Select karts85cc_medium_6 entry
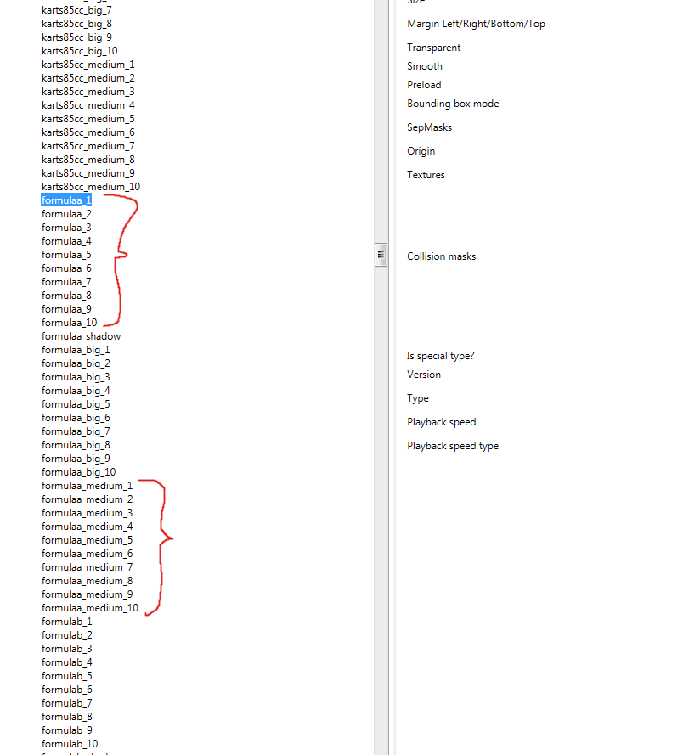 click(88, 132)
